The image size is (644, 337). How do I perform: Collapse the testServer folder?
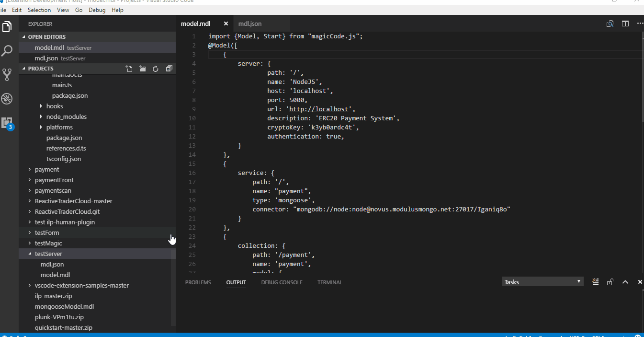click(x=97, y=254)
